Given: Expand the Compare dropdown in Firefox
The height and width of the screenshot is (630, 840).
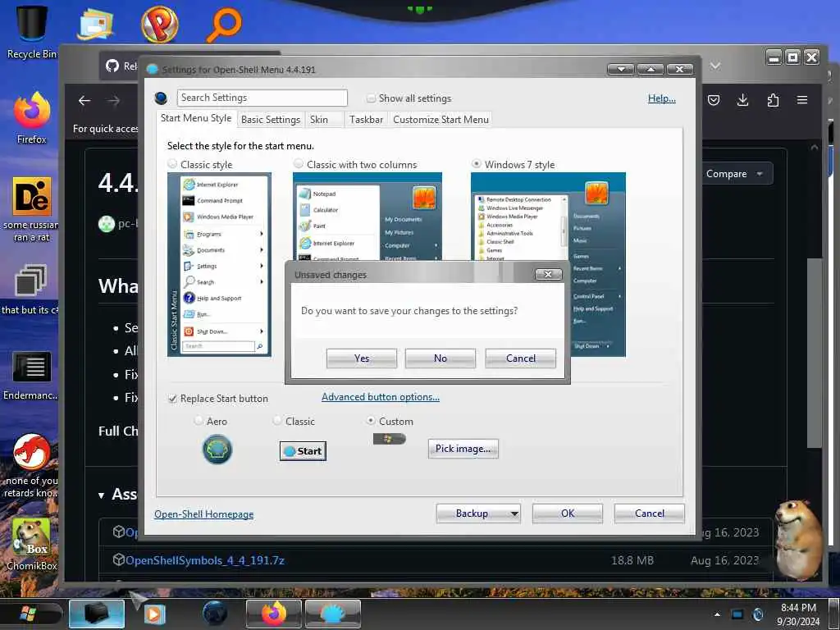Looking at the screenshot, I should tap(734, 174).
